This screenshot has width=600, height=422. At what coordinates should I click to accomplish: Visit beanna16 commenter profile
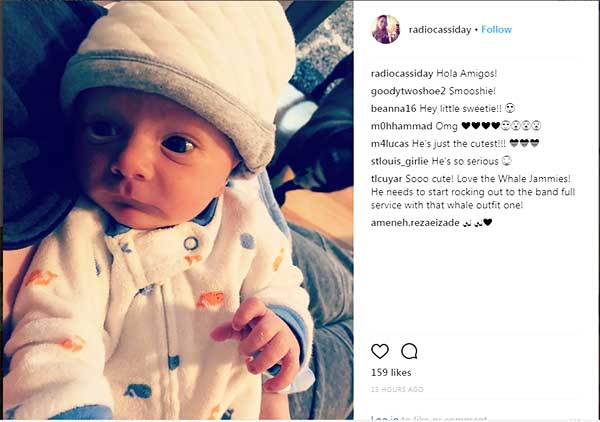point(393,109)
